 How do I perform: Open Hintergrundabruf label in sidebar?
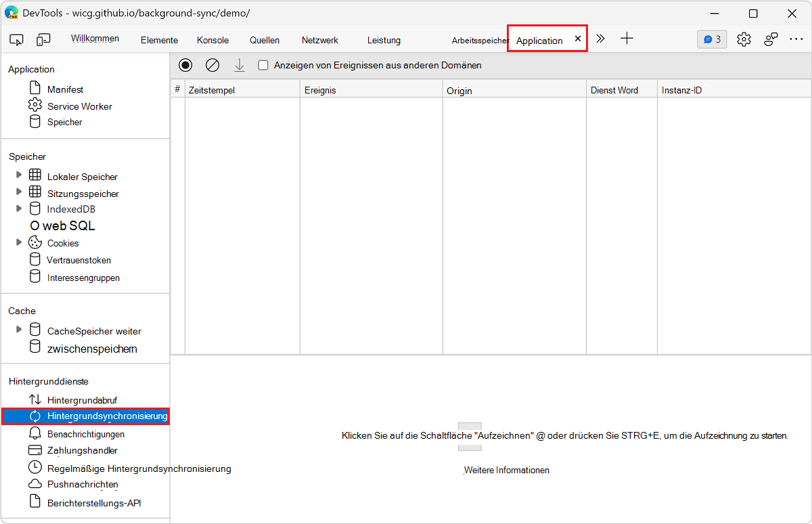(82, 400)
